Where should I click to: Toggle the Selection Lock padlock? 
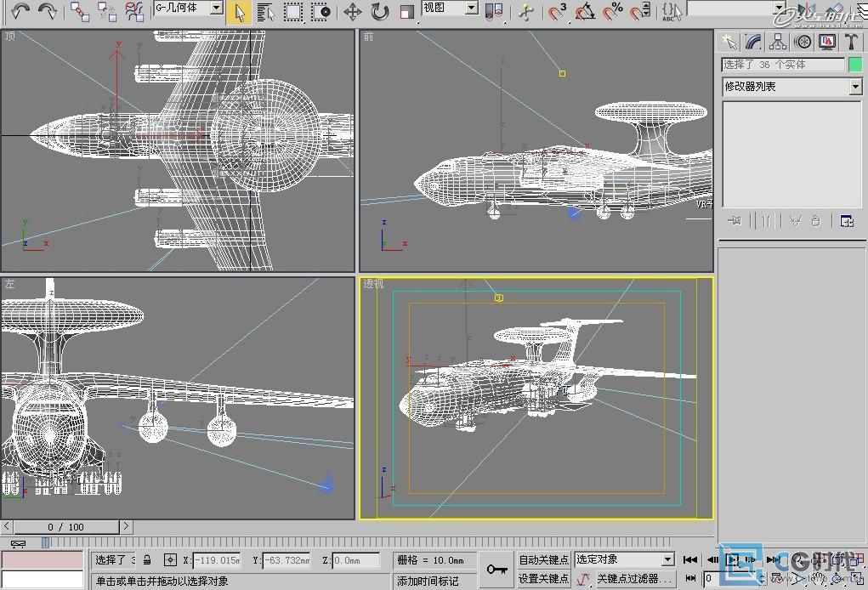pos(147,560)
